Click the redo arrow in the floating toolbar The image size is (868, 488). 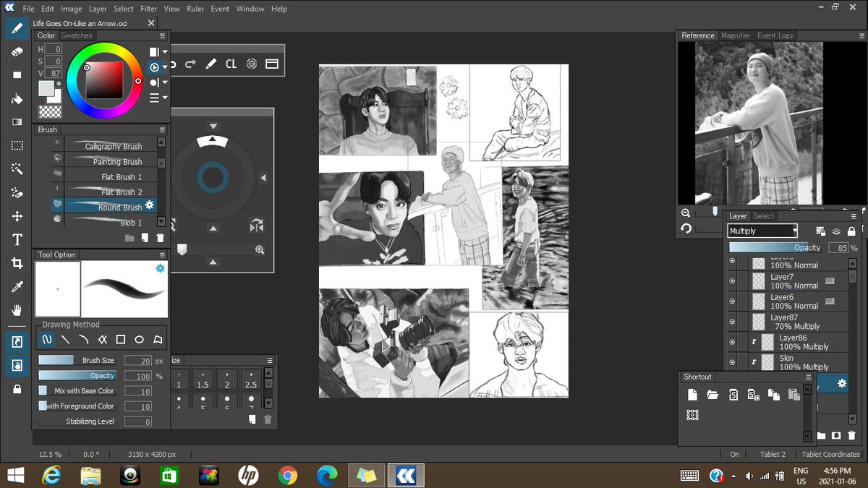(x=190, y=64)
